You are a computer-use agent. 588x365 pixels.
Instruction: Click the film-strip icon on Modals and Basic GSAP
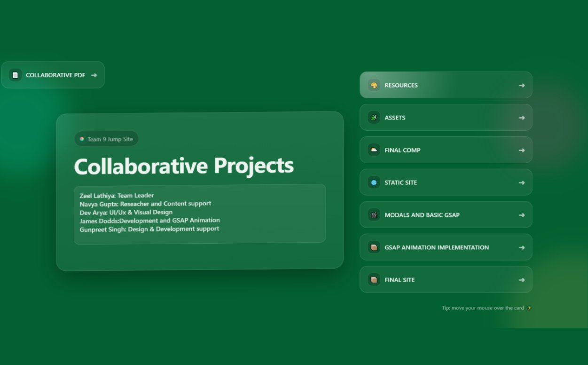(374, 215)
